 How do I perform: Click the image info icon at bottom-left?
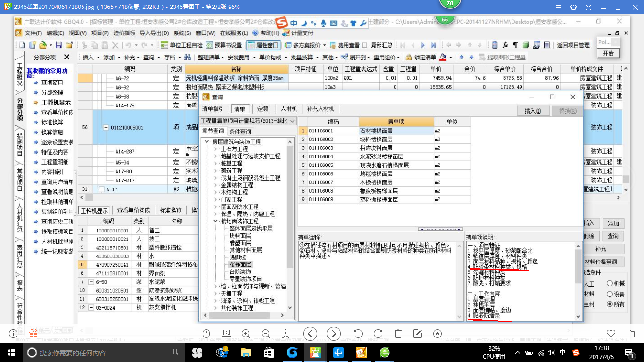pos(13,334)
